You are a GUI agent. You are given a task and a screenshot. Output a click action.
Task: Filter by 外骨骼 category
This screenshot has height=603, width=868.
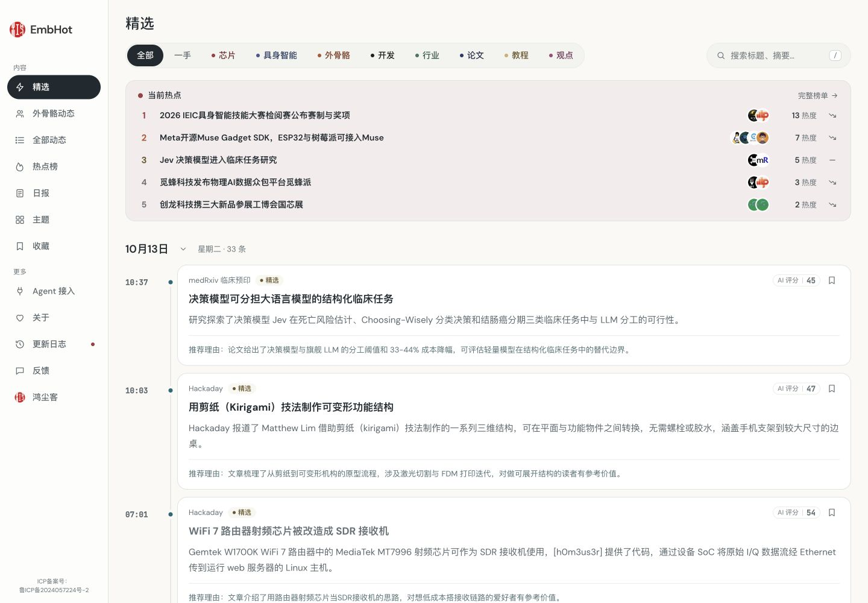[334, 55]
